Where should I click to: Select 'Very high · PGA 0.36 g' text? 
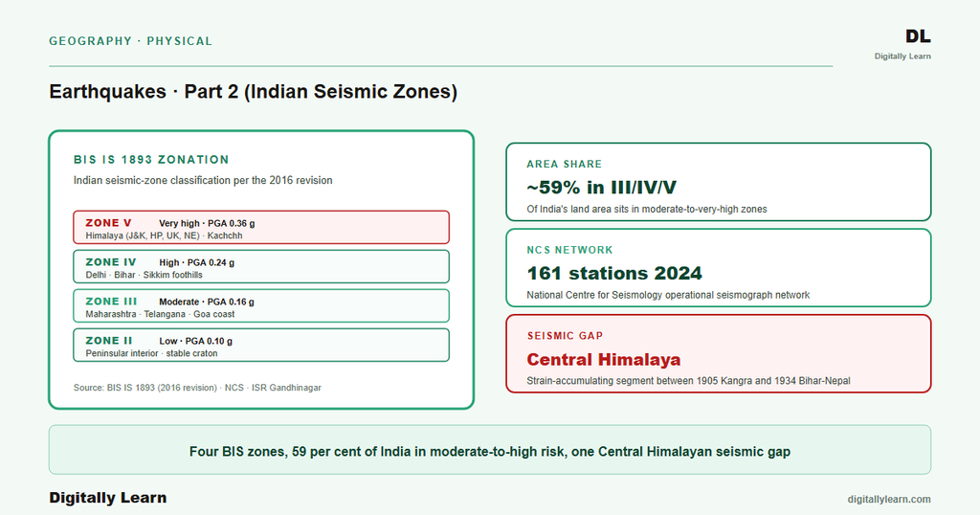point(207,223)
